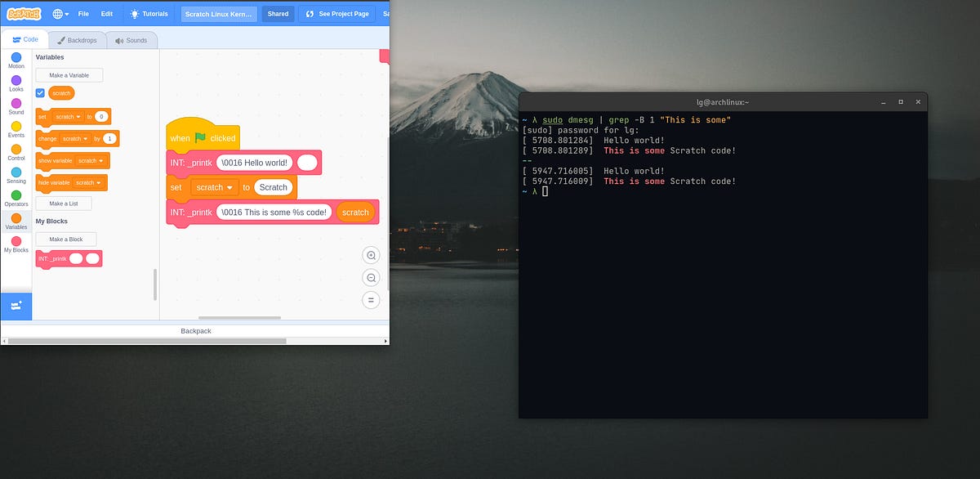The width and height of the screenshot is (980, 479).
Task: Zoom out of the code canvas
Action: coord(371,277)
